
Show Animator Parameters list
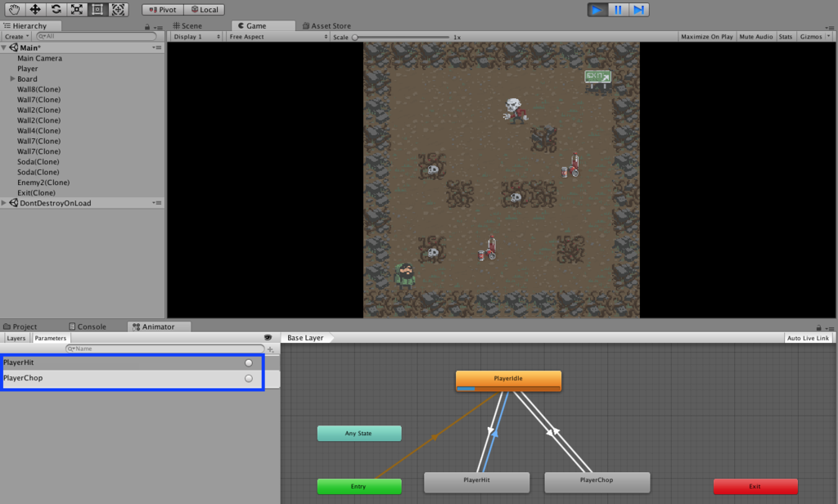(50, 338)
